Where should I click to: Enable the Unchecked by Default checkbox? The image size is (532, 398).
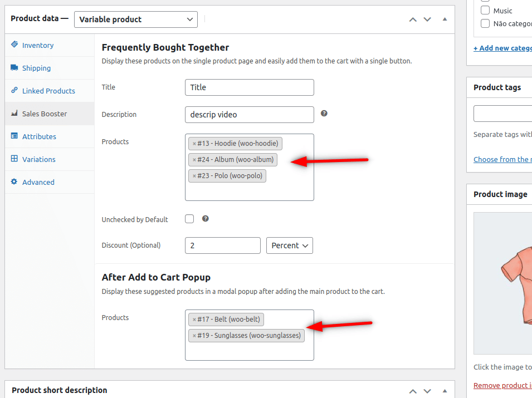click(189, 219)
